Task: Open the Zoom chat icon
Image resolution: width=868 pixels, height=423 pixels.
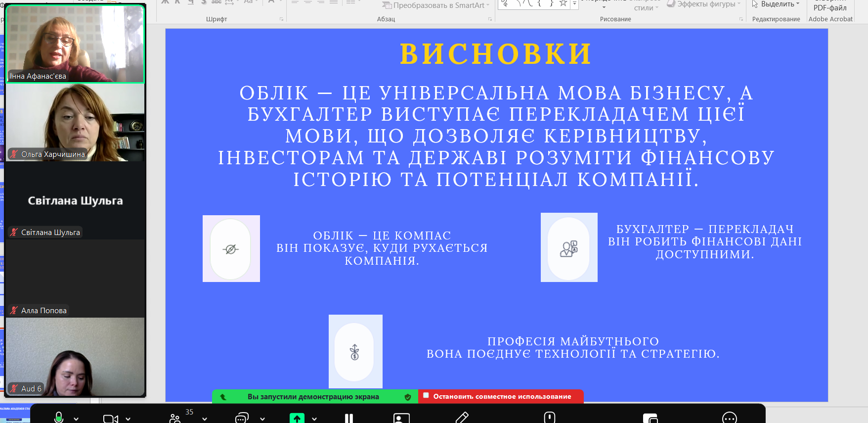Action: [x=241, y=419]
